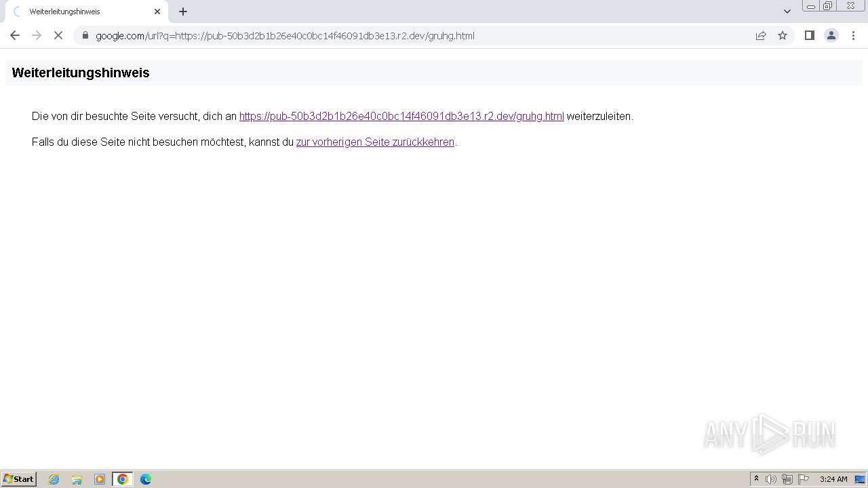Open File Explorer from taskbar
Image resolution: width=868 pixels, height=488 pixels.
click(x=77, y=479)
